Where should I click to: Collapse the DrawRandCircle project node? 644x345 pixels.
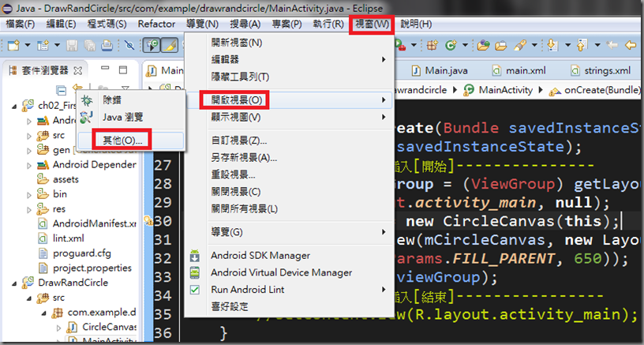[15, 283]
